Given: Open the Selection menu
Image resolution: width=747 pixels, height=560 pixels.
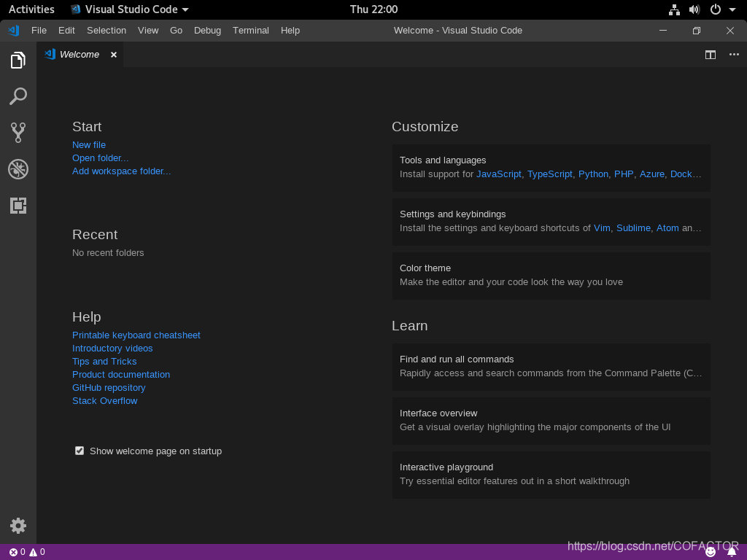Looking at the screenshot, I should tap(107, 31).
